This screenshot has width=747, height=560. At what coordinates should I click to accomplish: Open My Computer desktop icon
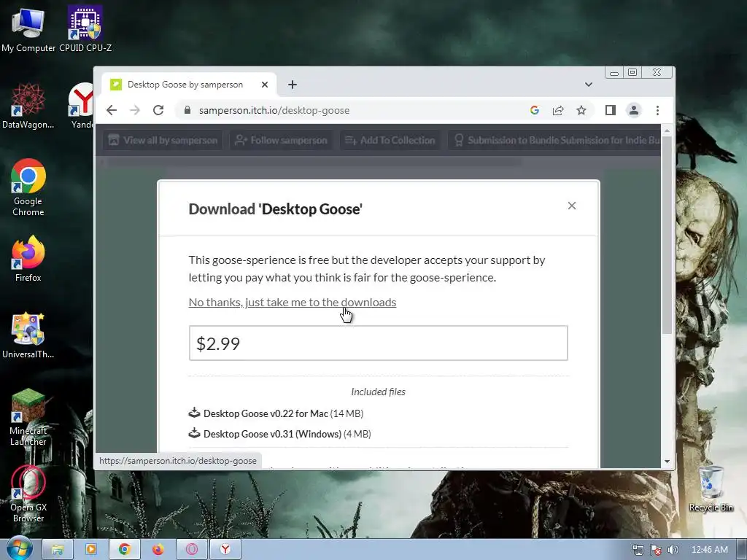[x=28, y=29]
